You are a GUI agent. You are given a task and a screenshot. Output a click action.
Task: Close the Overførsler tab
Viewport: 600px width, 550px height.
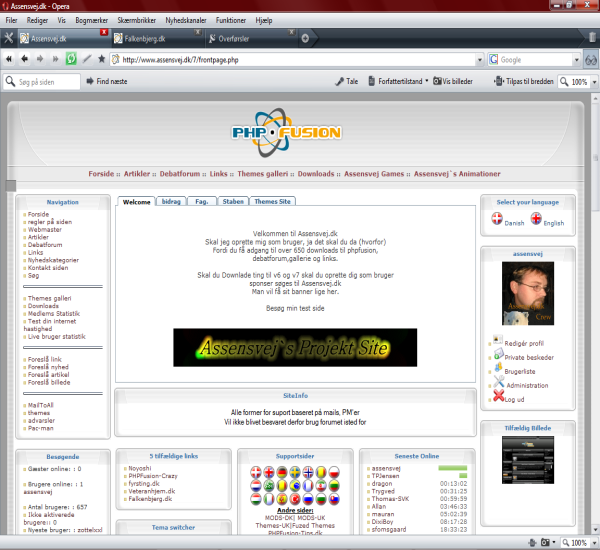point(292,32)
